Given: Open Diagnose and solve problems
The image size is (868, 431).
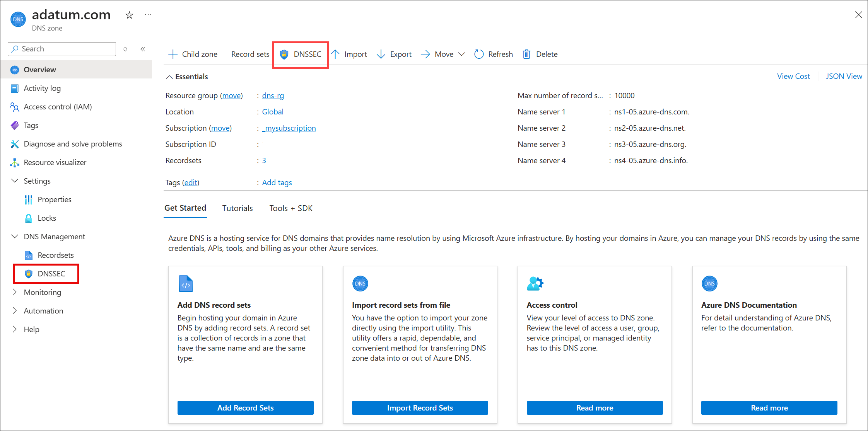Looking at the screenshot, I should click(x=73, y=144).
